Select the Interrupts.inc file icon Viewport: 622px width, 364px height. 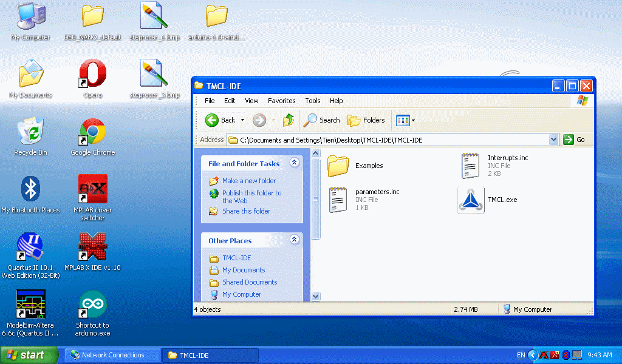(x=471, y=166)
